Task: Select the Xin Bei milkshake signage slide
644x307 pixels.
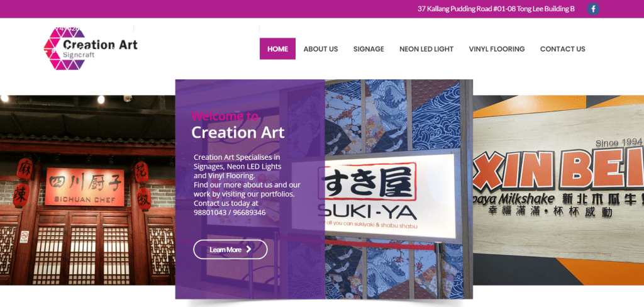Action: point(558,190)
